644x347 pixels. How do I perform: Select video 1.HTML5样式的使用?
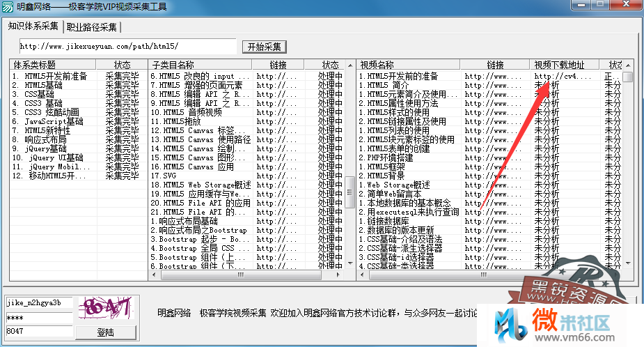[394, 112]
